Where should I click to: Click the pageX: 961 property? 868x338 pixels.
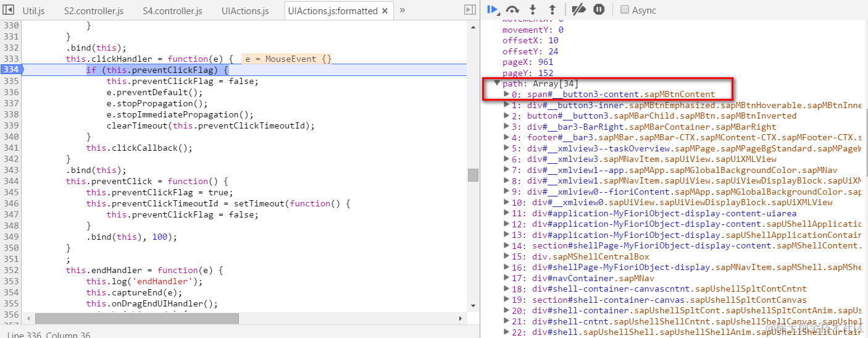(x=528, y=62)
